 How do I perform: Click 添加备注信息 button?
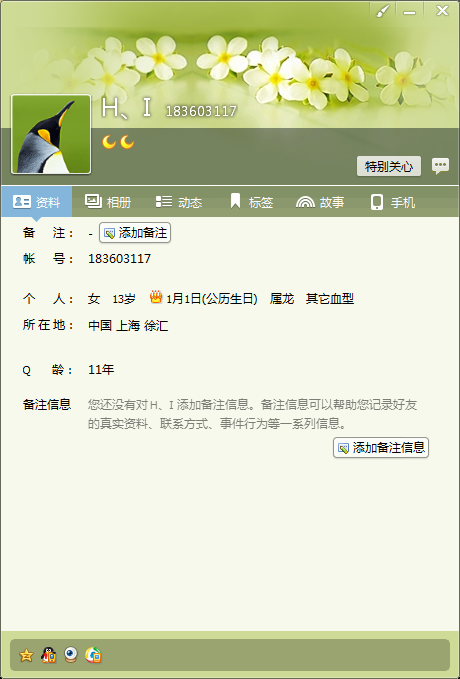[381, 447]
